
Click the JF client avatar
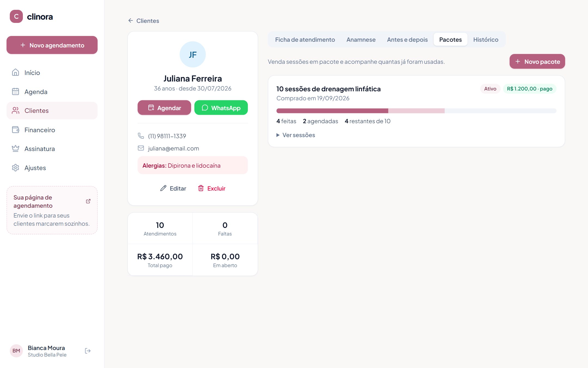(193, 55)
